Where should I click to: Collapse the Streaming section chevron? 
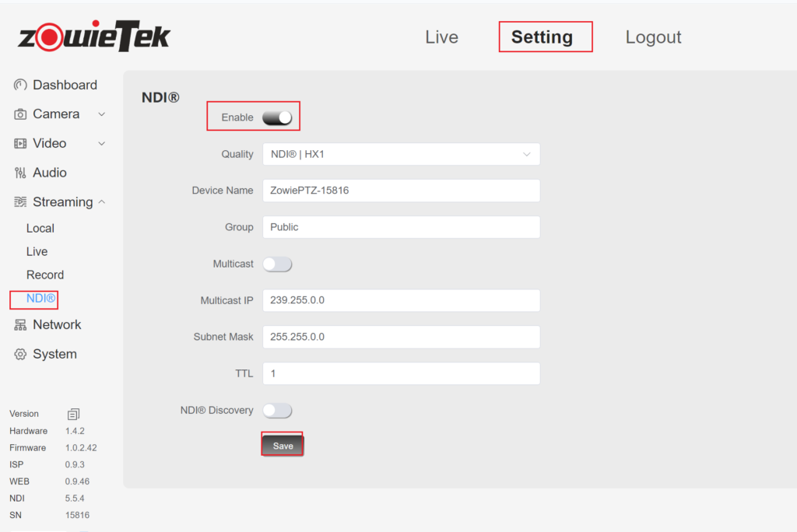(101, 202)
